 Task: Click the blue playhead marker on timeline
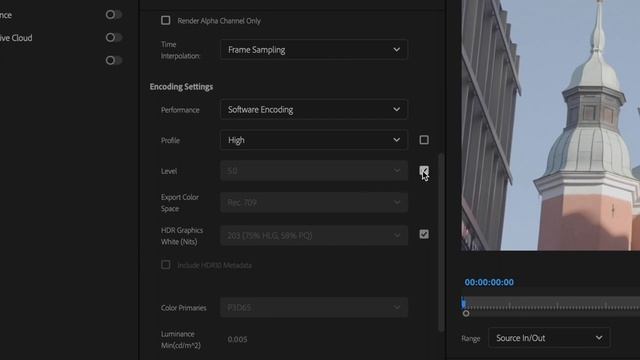[x=463, y=303]
